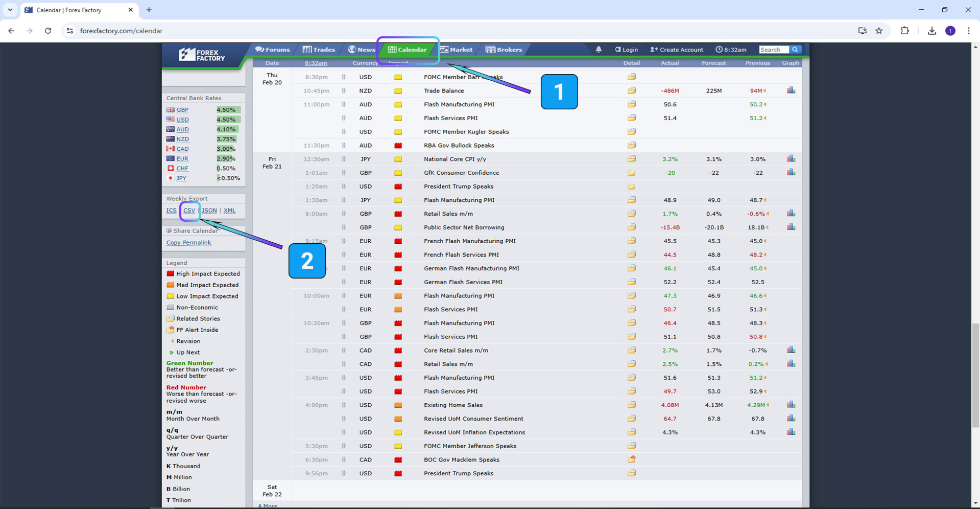Open graph for Public Sector Net Borrowing

click(791, 227)
